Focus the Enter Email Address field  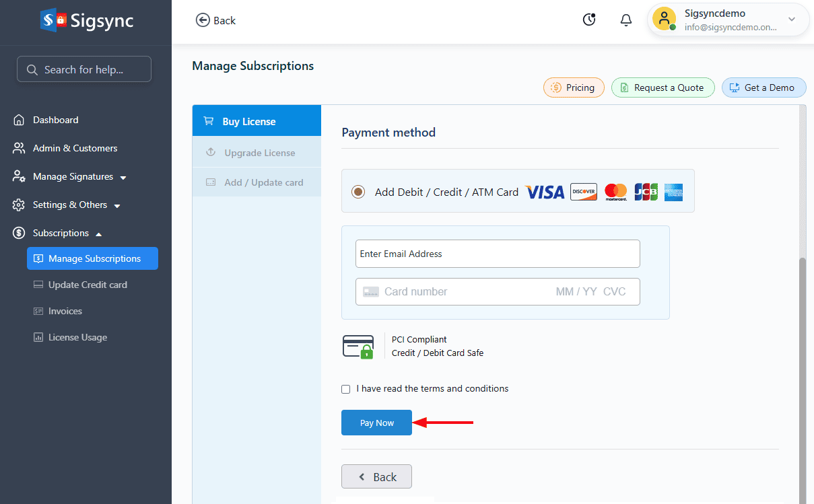[x=497, y=254]
